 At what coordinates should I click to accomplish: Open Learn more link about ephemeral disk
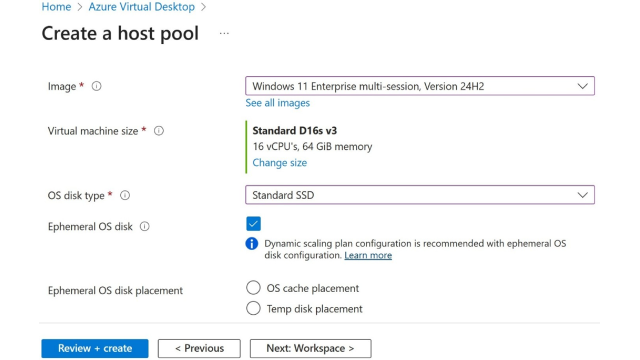pyautogui.click(x=368, y=256)
